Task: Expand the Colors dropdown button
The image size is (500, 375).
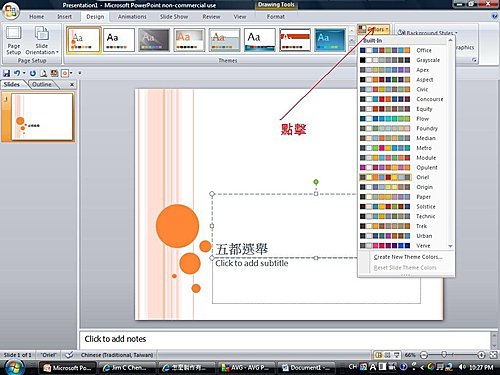Action: coord(374,29)
